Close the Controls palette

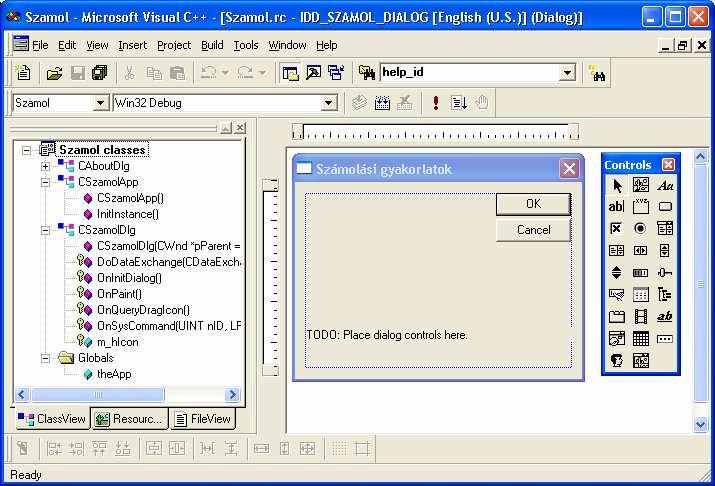[x=668, y=165]
